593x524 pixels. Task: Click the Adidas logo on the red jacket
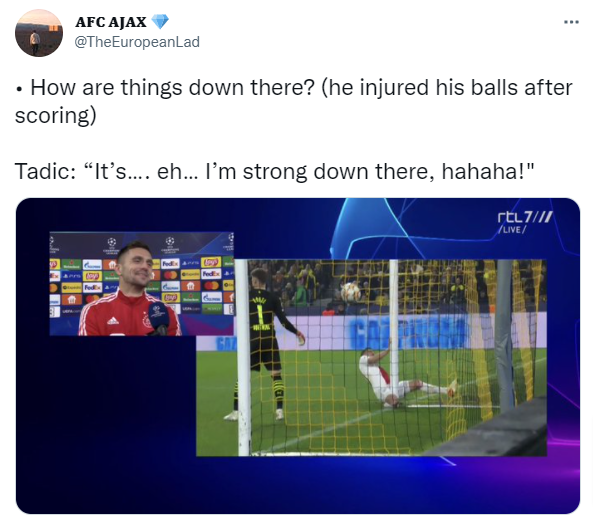pos(112,321)
